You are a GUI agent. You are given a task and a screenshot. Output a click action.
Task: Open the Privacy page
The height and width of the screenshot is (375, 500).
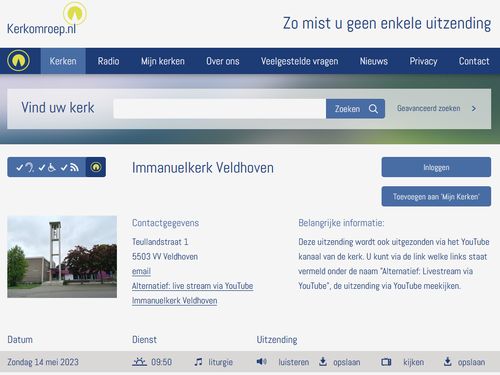click(x=423, y=61)
